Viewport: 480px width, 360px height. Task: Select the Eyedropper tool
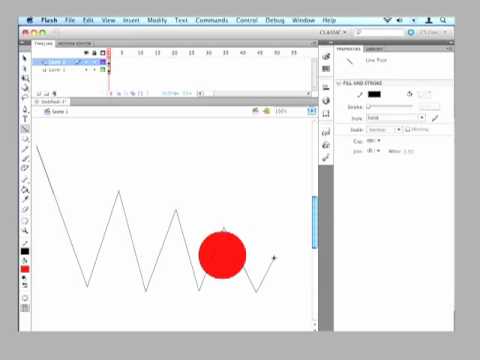tap(25, 199)
